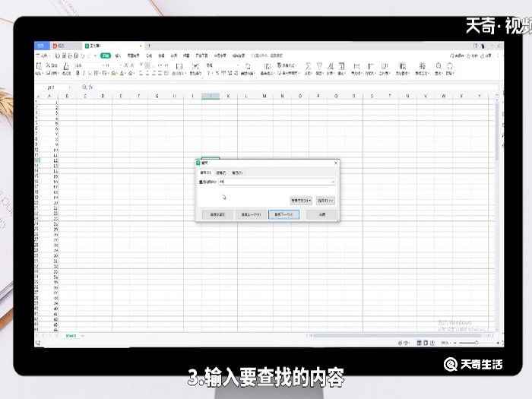
Task: Click the cell borders icon
Action: (x=97, y=73)
